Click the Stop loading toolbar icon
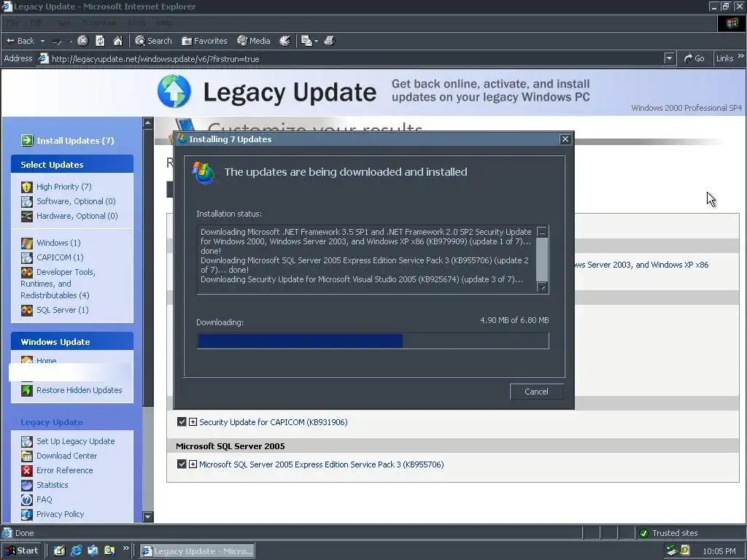This screenshot has width=747, height=560. click(82, 41)
